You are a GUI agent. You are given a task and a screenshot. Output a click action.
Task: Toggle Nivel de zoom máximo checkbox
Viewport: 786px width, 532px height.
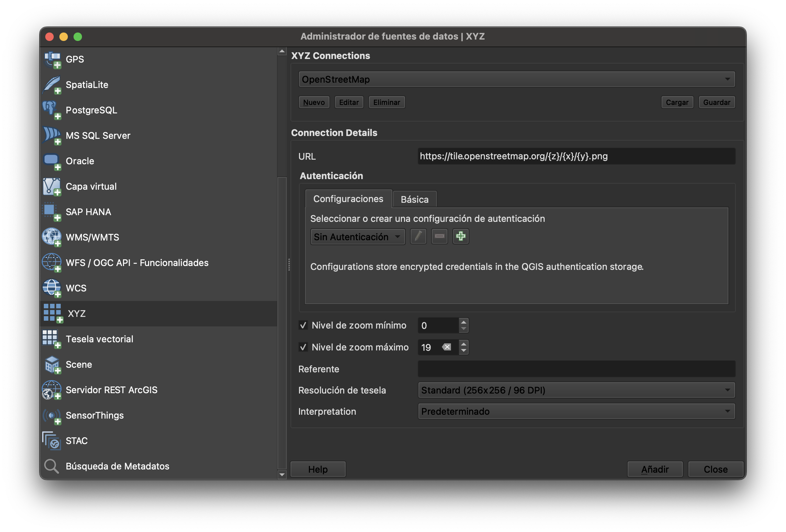pyautogui.click(x=303, y=347)
